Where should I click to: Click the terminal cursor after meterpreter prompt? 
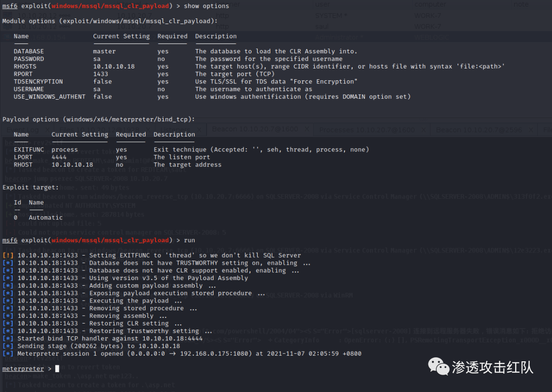tap(57, 369)
